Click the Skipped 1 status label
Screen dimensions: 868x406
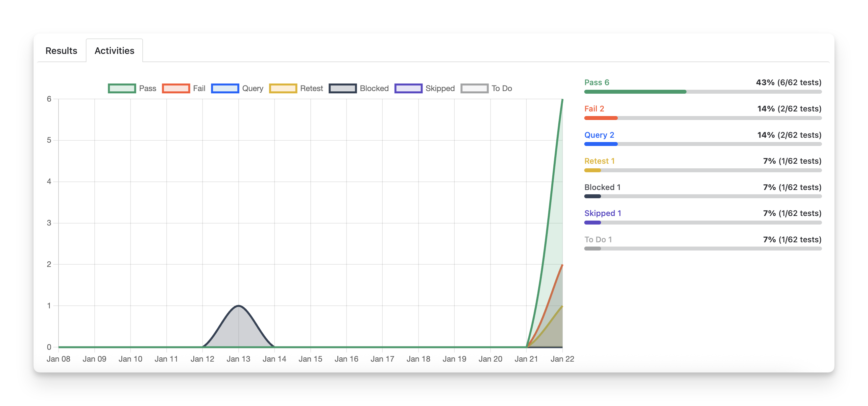[602, 213]
